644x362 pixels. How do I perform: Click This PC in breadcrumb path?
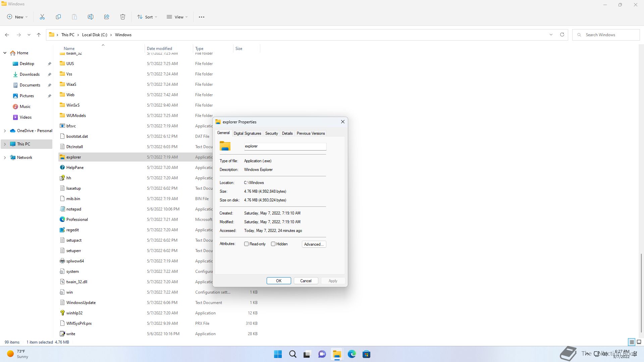coord(68,35)
